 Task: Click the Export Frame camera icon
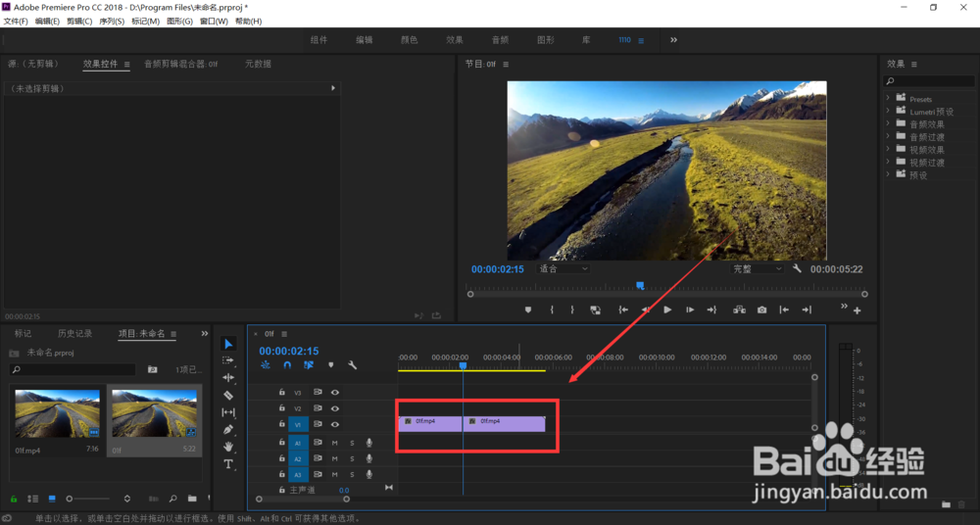(x=761, y=310)
